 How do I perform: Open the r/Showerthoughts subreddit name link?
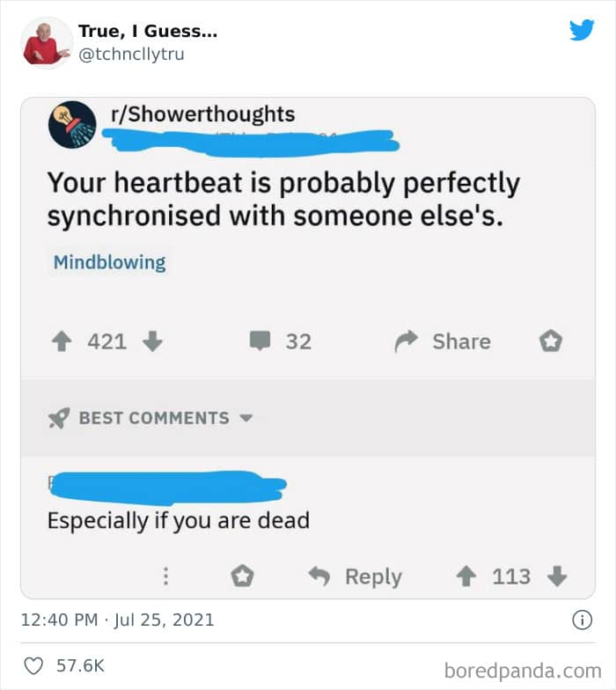pos(202,114)
